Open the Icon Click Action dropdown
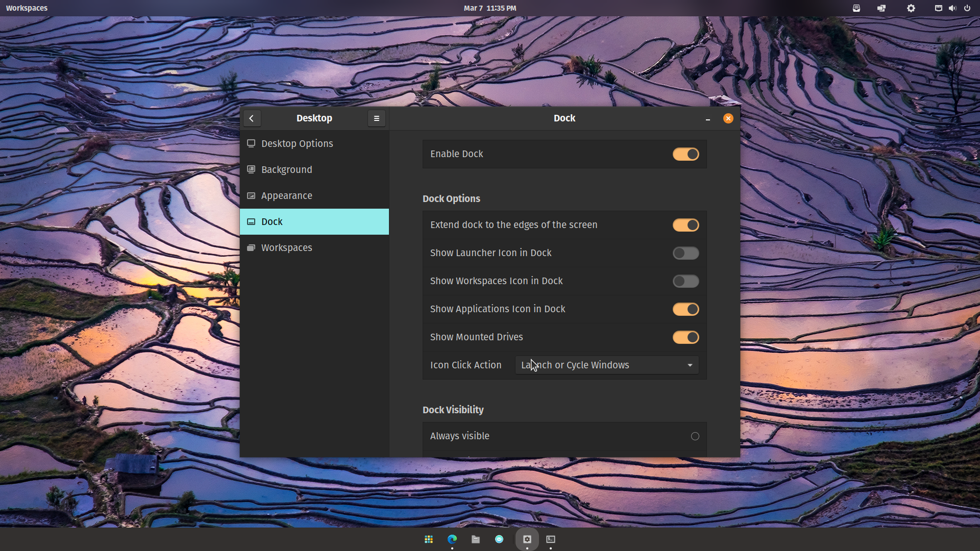This screenshot has height=551, width=980. [606, 365]
